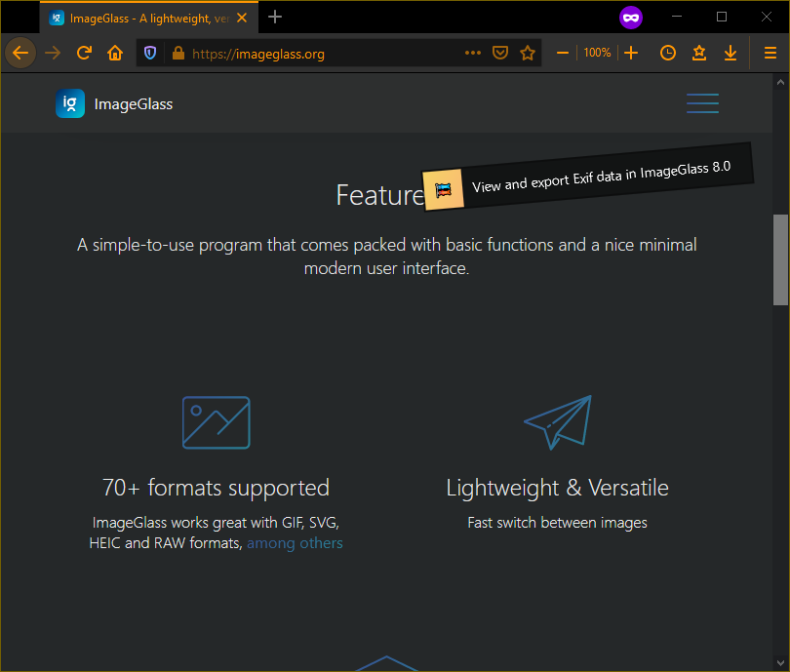Viewport: 790px width, 672px height.
Task: Click the flag icon on the Exif announcement banner
Action: click(x=444, y=189)
